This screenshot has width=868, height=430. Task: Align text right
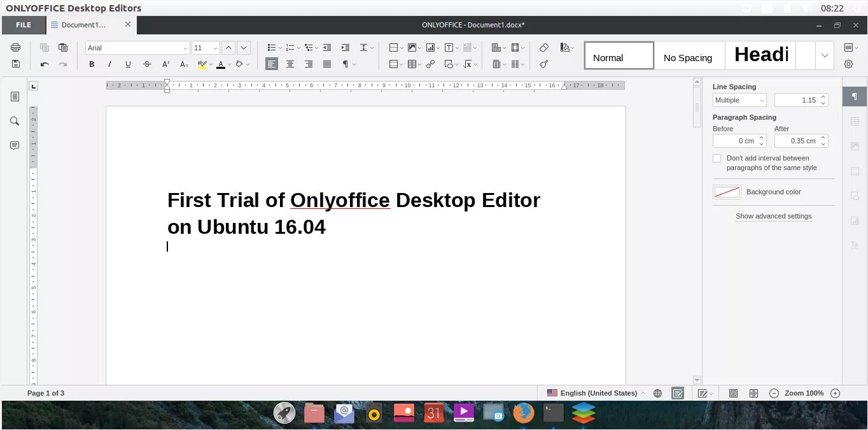tap(309, 64)
